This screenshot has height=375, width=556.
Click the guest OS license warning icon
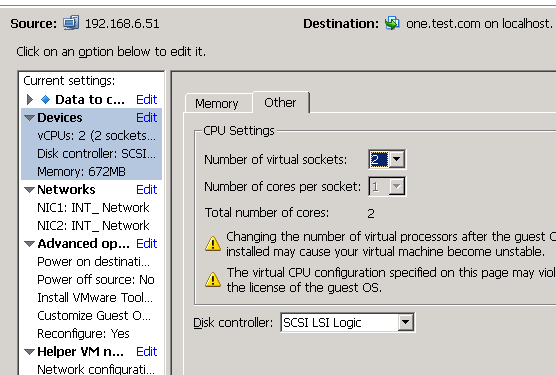point(213,280)
